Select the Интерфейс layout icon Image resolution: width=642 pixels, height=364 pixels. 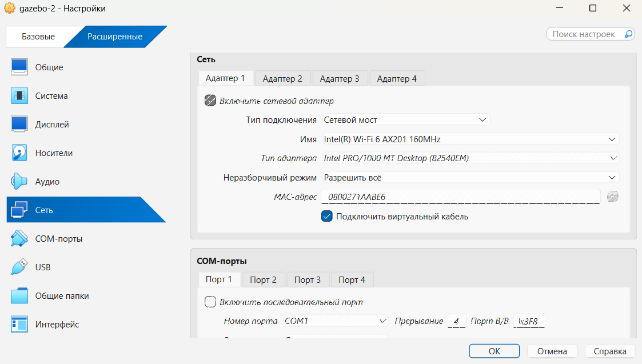[x=19, y=324]
